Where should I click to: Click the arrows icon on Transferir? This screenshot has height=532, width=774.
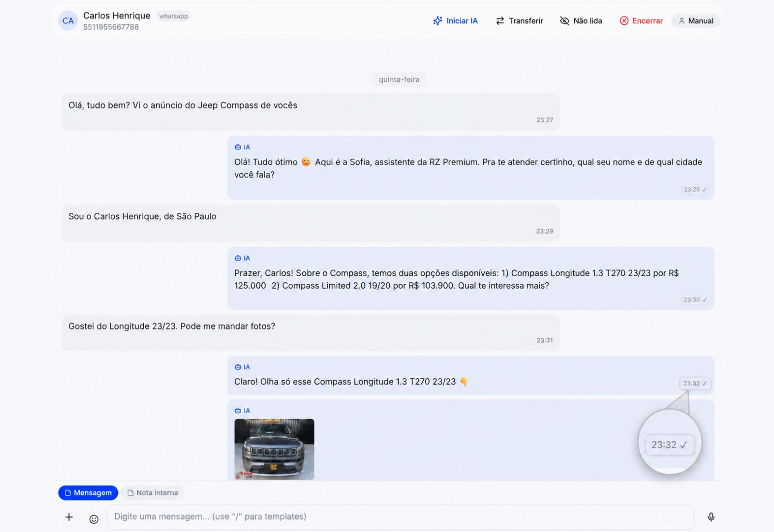(500, 21)
